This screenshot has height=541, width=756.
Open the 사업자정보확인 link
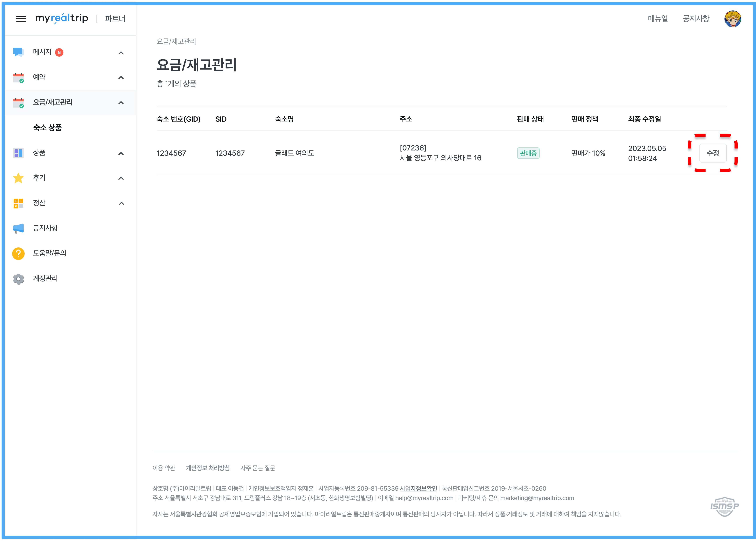coord(418,488)
